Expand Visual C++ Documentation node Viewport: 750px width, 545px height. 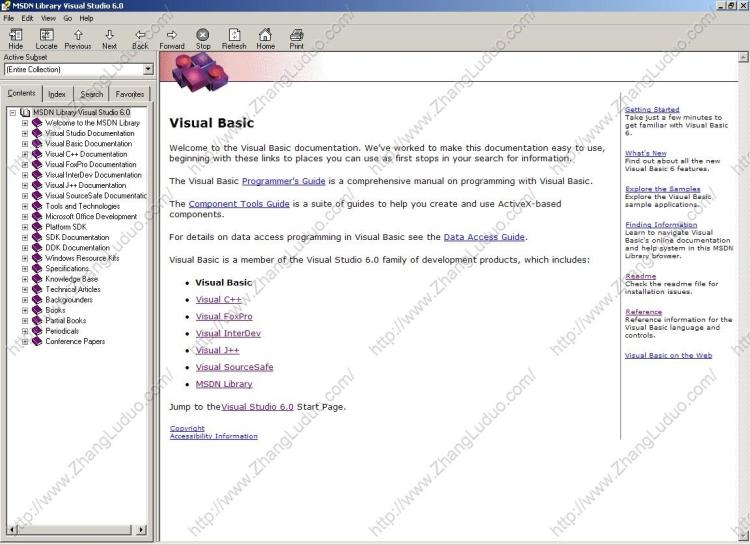coord(25,154)
